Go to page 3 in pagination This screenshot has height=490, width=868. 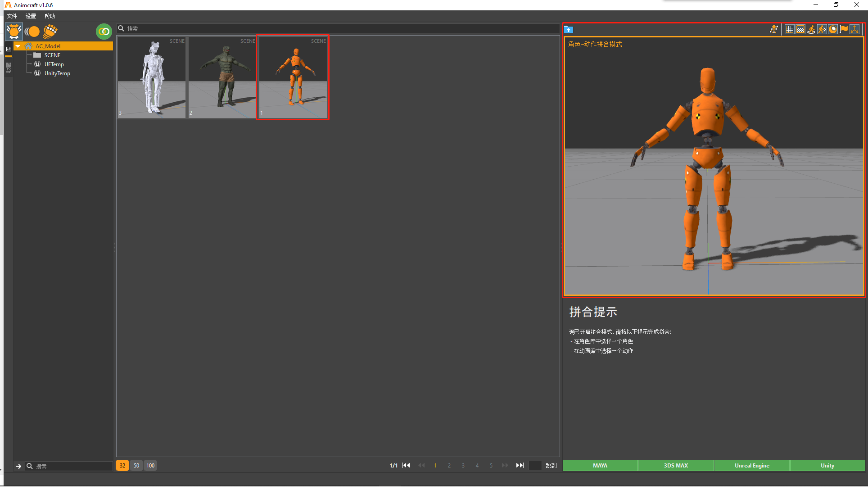coord(463,466)
